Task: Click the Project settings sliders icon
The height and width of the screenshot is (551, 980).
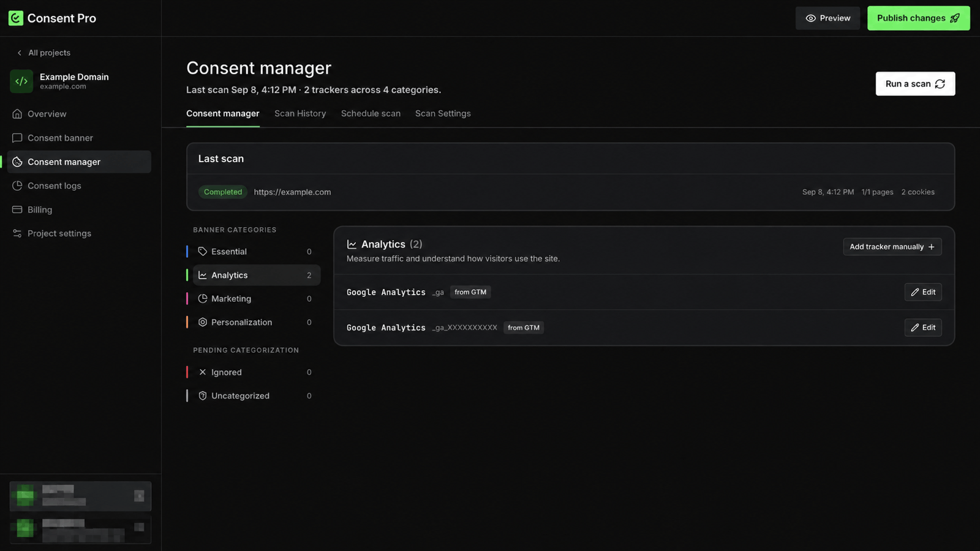Action: 17,233
